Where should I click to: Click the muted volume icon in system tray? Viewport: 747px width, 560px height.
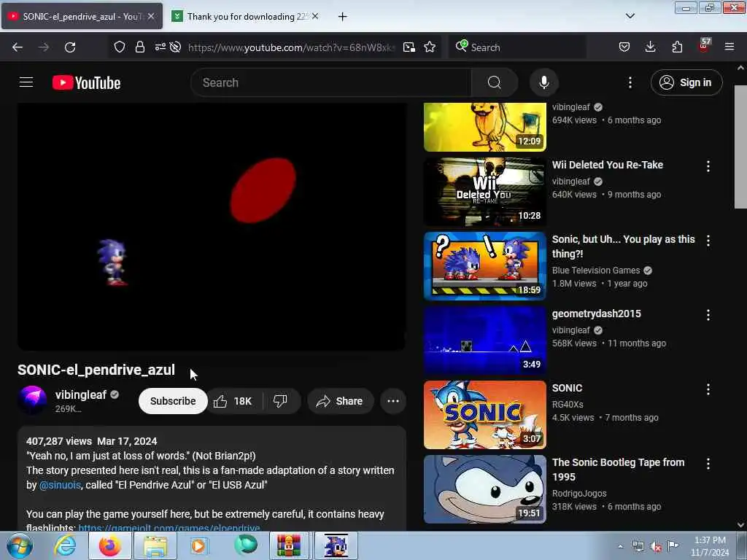coord(656,547)
